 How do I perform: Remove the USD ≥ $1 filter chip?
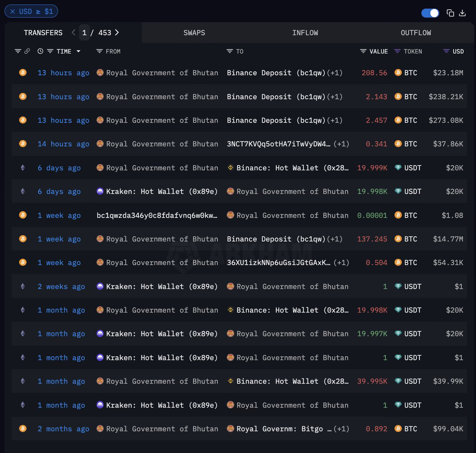coord(12,12)
